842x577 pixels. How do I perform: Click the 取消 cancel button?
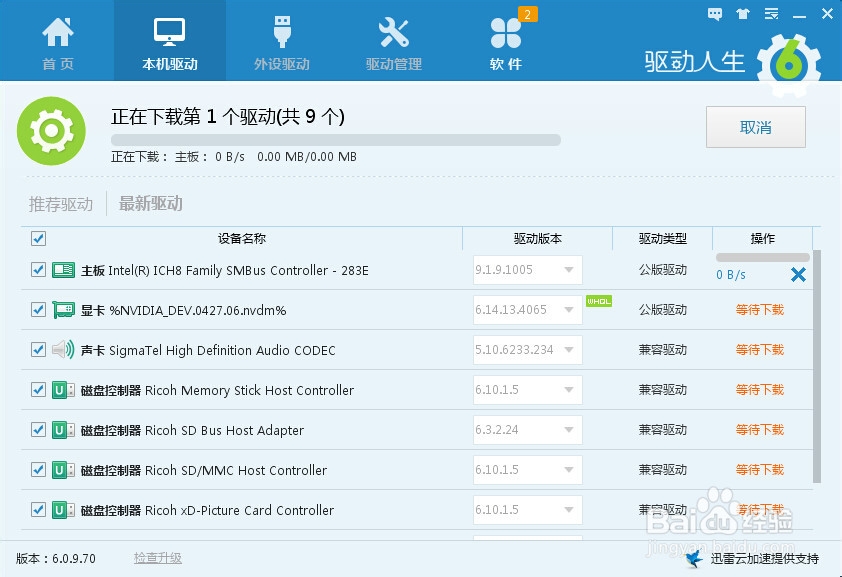tap(756, 127)
